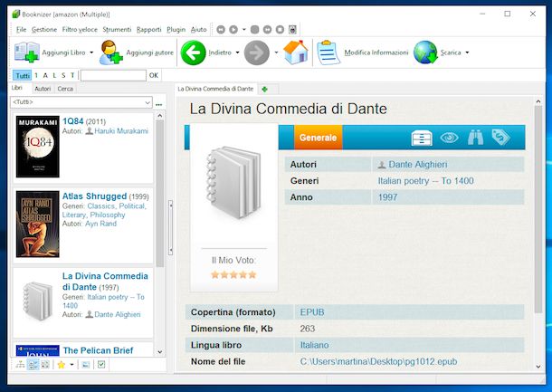Expand the star favorites dropdown arrow
This screenshot has width=552, height=392.
[x=71, y=365]
